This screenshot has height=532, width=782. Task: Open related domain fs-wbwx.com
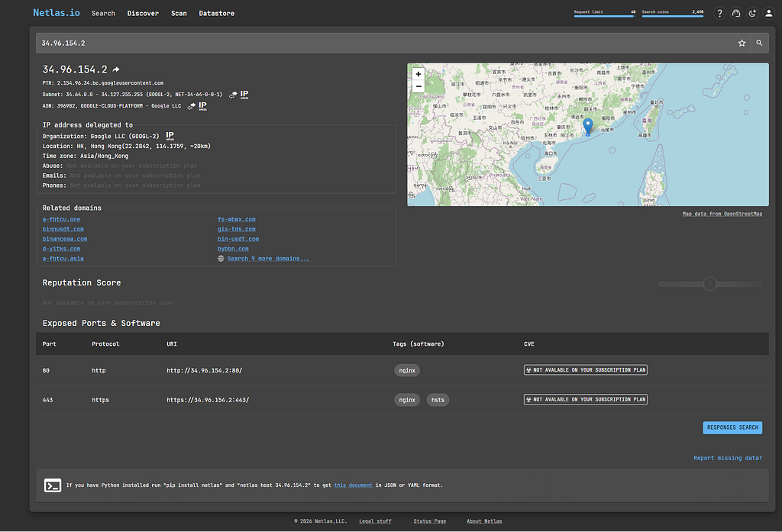tap(237, 219)
